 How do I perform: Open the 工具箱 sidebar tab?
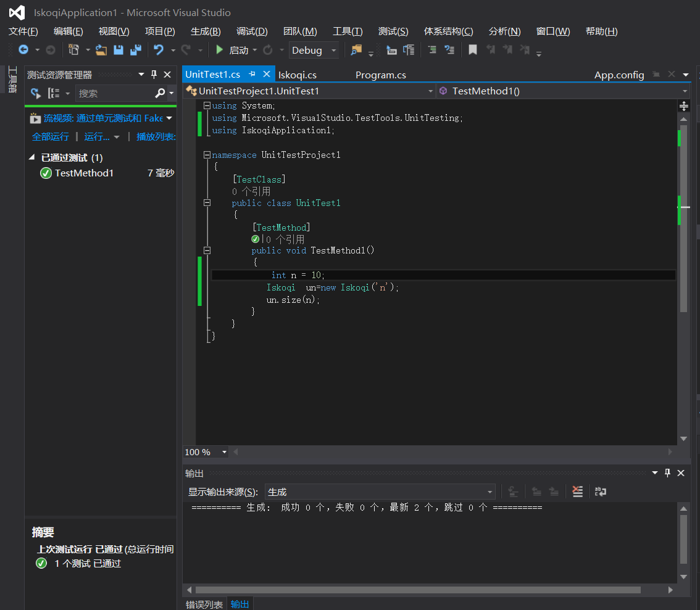coord(12,80)
